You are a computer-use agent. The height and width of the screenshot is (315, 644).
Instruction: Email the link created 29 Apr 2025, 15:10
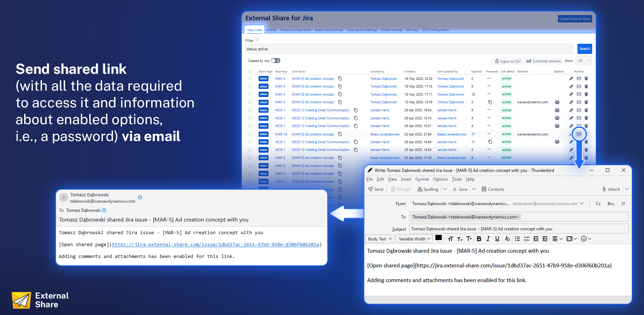point(579,118)
